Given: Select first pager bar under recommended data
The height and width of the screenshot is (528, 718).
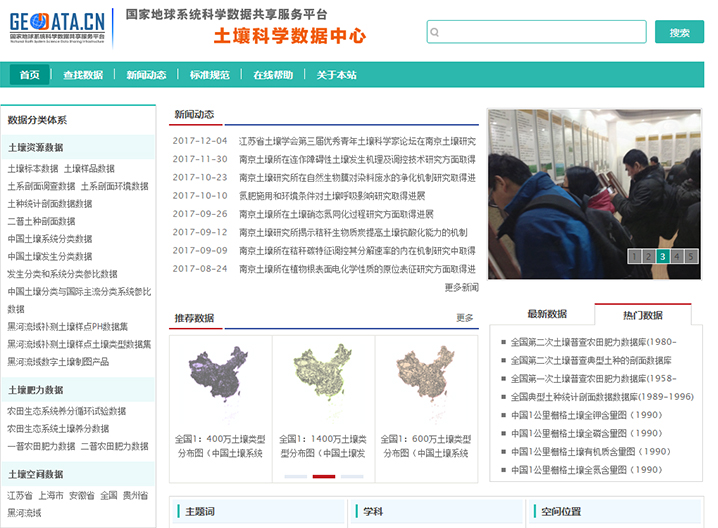Looking at the screenshot, I should click(295, 477).
